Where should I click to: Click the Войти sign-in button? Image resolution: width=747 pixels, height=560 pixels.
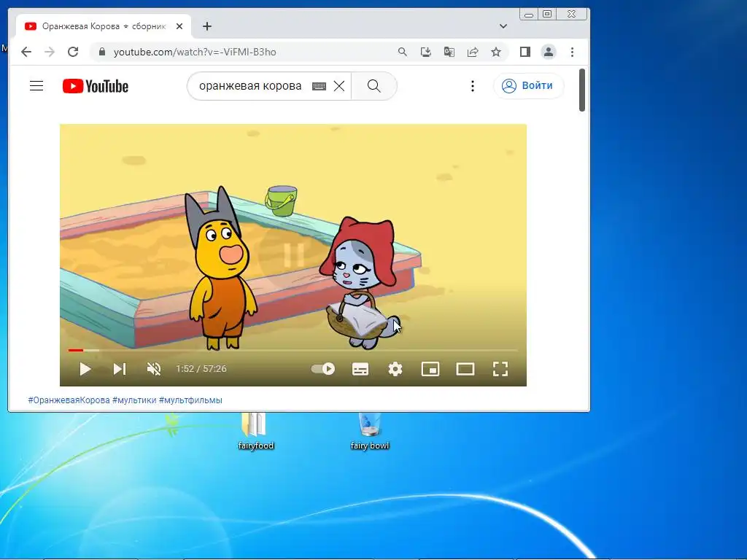click(x=528, y=86)
